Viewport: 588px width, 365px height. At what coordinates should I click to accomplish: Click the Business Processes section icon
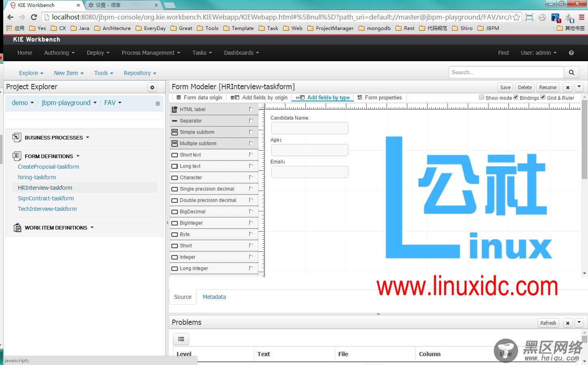17,137
